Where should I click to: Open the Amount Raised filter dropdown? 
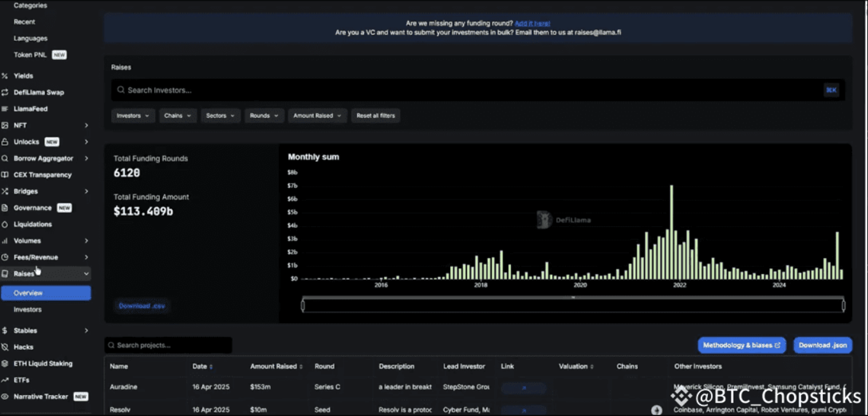318,116
